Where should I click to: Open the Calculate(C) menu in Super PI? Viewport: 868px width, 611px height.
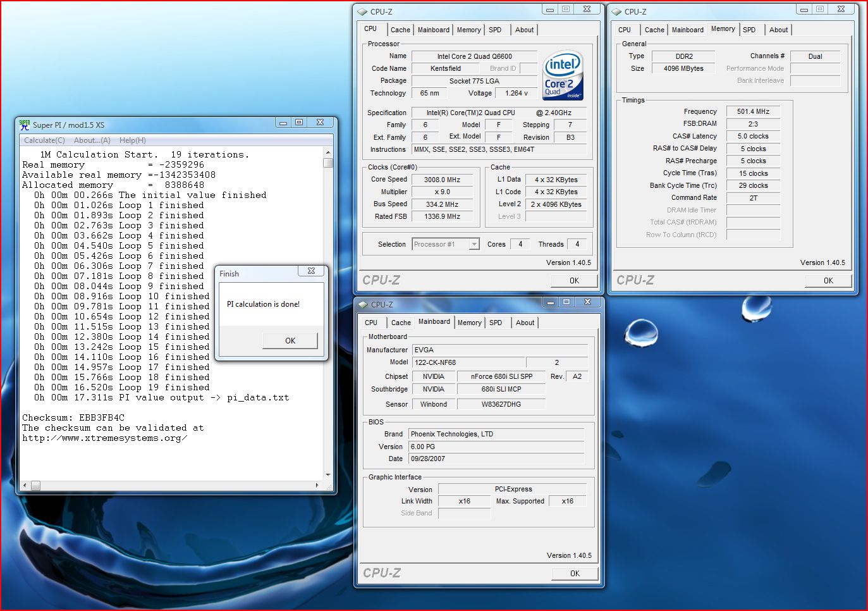coord(44,140)
